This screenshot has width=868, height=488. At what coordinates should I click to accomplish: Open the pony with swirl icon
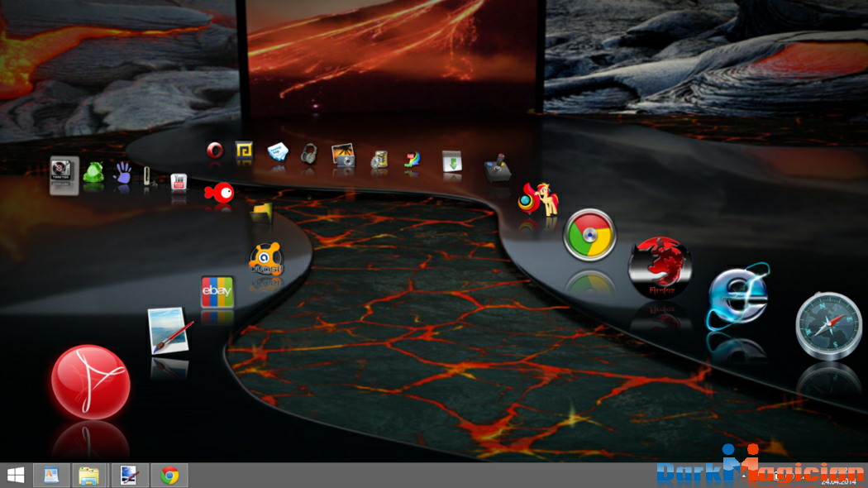click(x=538, y=199)
